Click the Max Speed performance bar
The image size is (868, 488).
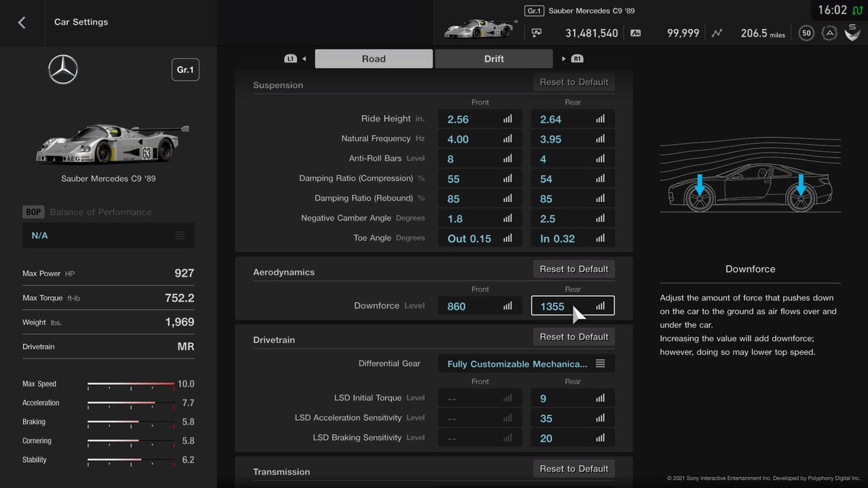point(131,384)
